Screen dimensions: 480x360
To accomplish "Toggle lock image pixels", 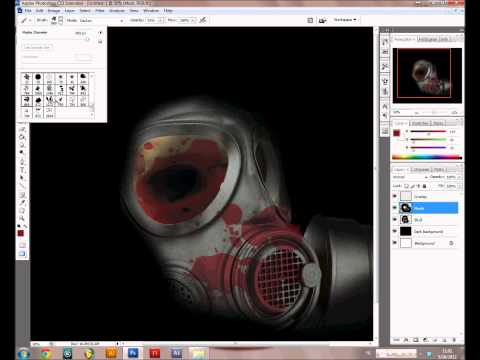I will tap(413, 186).
